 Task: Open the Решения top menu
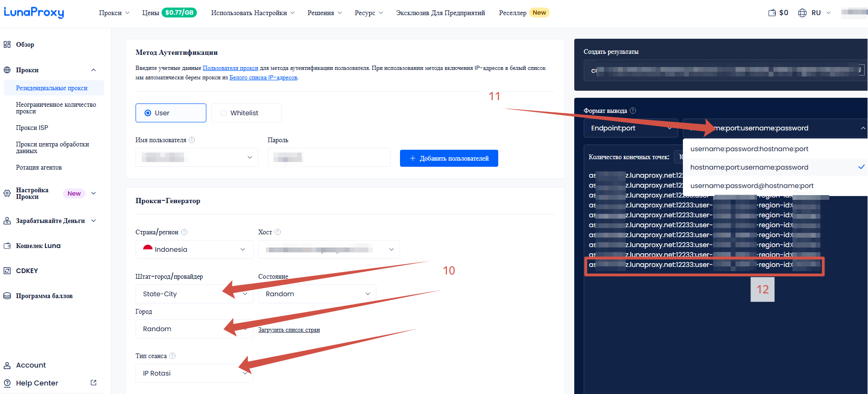click(x=324, y=13)
